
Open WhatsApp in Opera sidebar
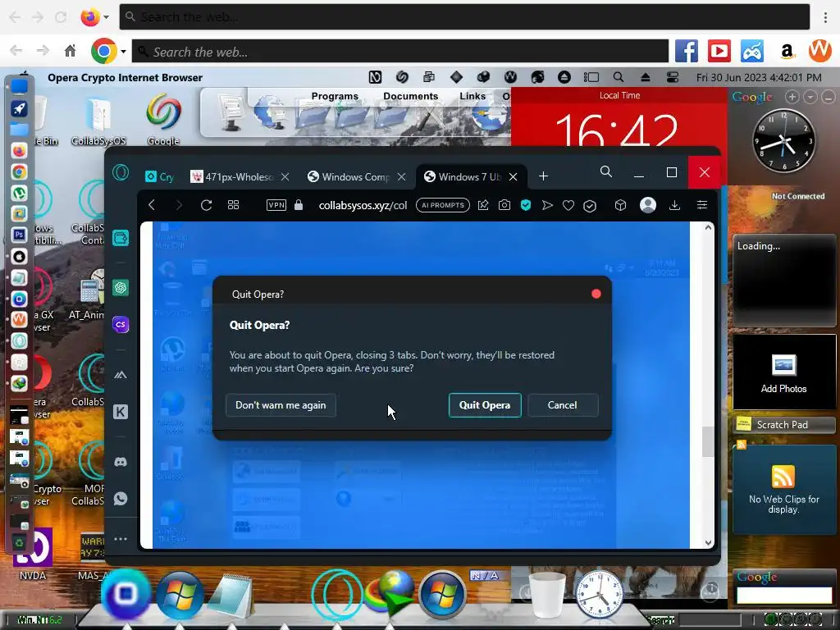(121, 499)
